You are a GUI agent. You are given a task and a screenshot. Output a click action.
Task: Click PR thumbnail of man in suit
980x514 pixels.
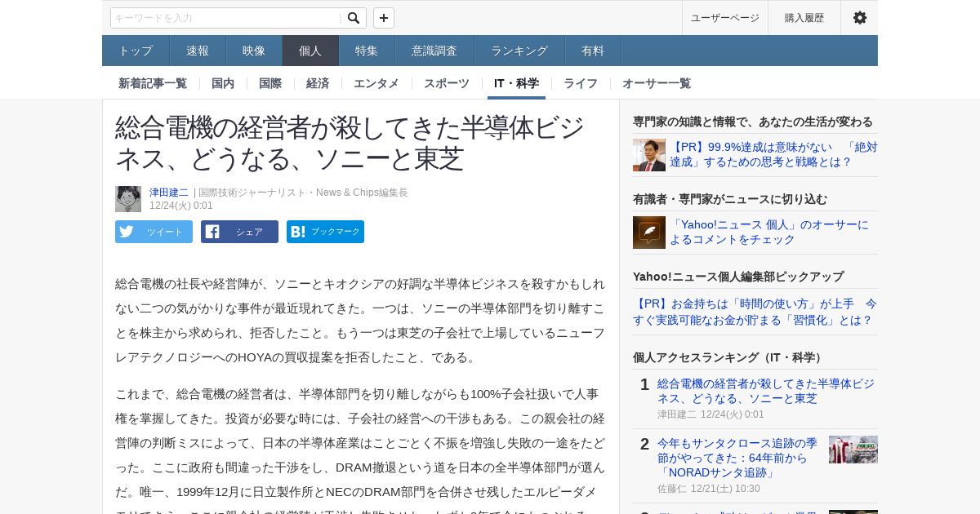pyautogui.click(x=649, y=155)
